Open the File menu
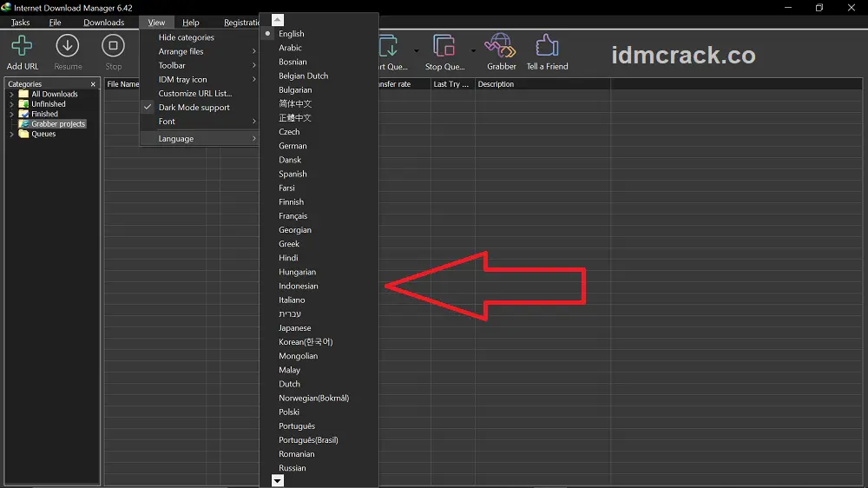Image resolution: width=868 pixels, height=488 pixels. [x=55, y=23]
